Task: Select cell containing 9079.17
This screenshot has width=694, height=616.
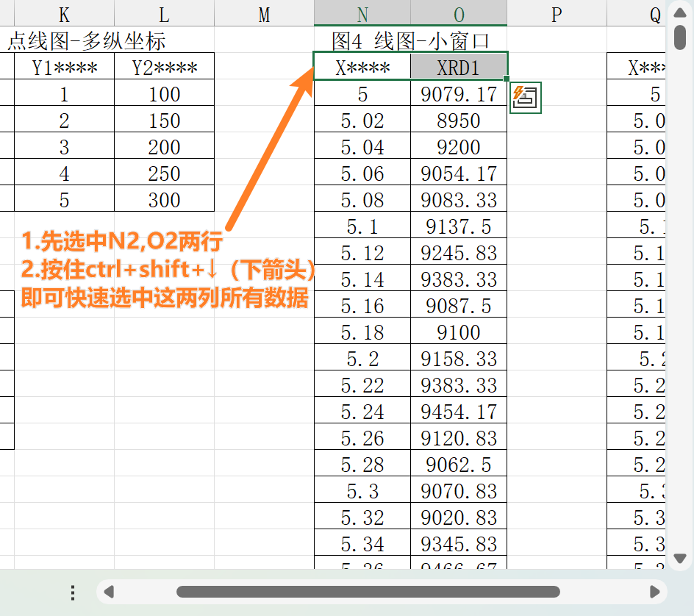Action: [459, 94]
